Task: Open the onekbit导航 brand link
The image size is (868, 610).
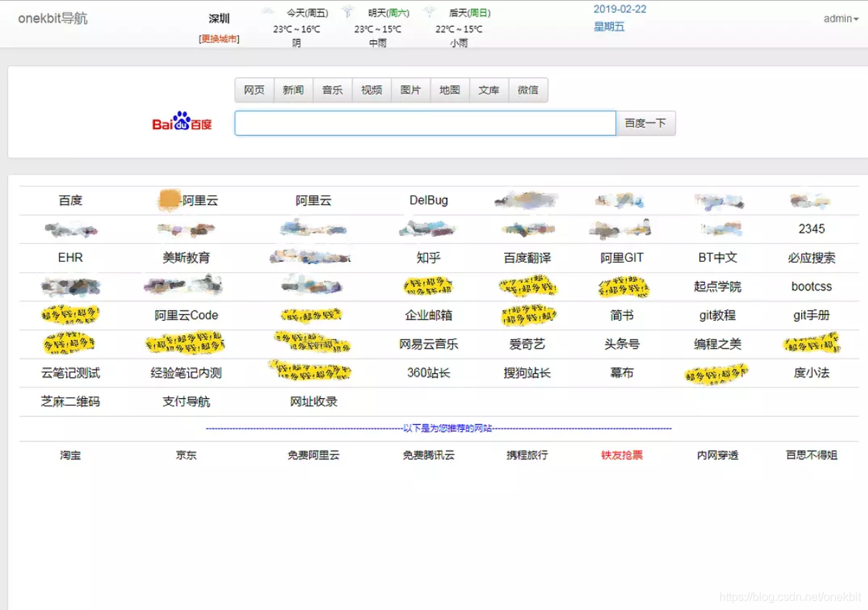Action: point(52,18)
